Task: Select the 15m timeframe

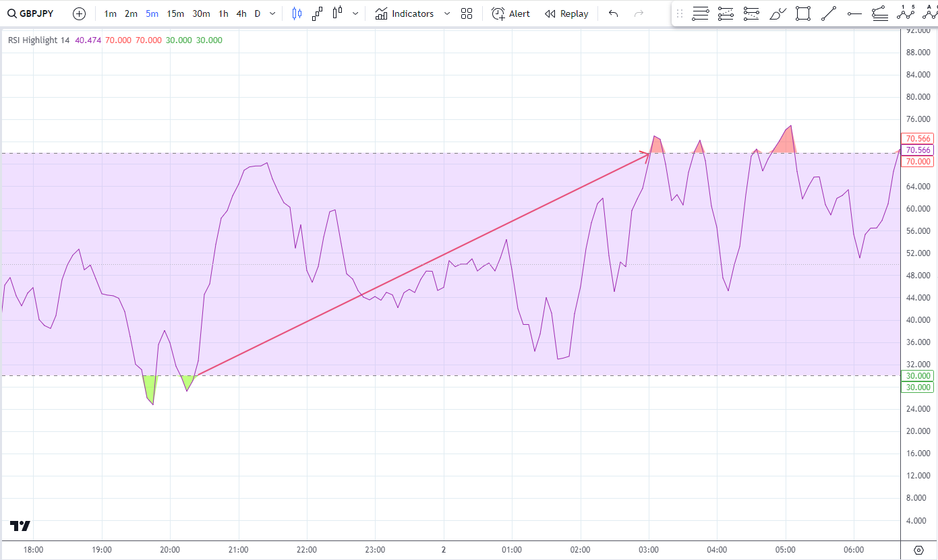Action: point(175,13)
